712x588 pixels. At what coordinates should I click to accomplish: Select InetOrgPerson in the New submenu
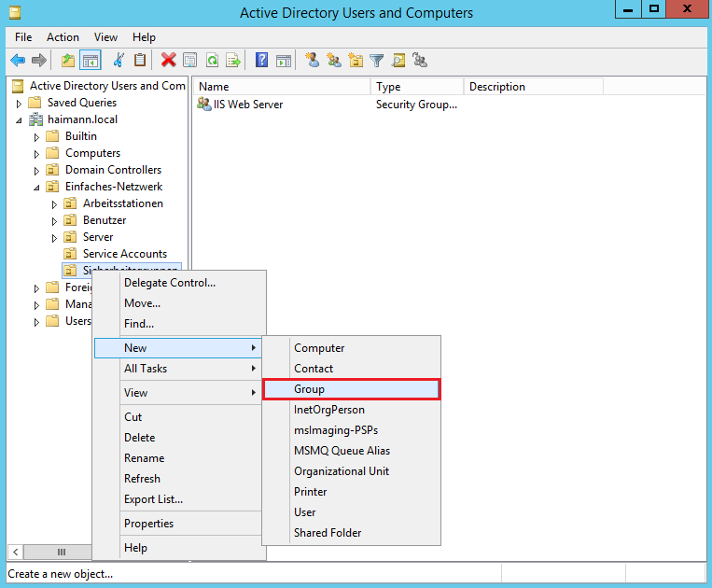pos(352,410)
